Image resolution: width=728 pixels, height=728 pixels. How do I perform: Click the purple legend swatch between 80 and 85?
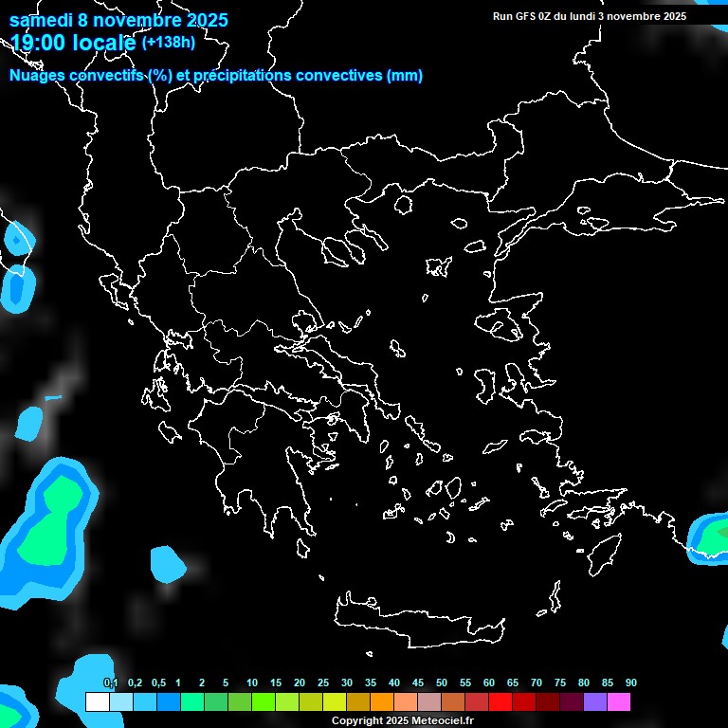point(595,702)
